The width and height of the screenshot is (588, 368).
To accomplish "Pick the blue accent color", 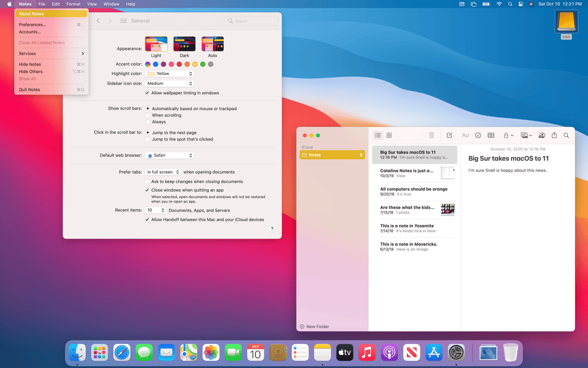I will [156, 64].
